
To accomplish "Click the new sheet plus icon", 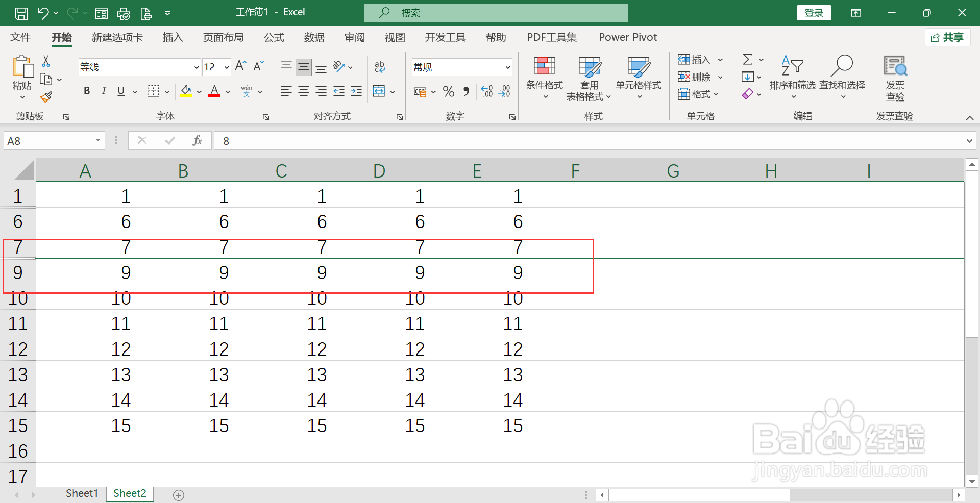I will coord(178,495).
